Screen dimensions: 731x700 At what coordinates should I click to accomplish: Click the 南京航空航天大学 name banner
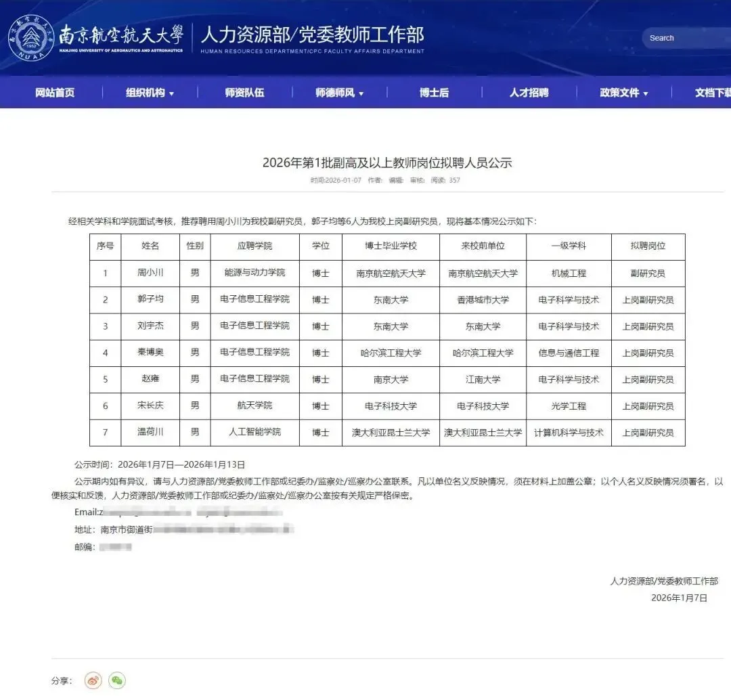coord(121,38)
